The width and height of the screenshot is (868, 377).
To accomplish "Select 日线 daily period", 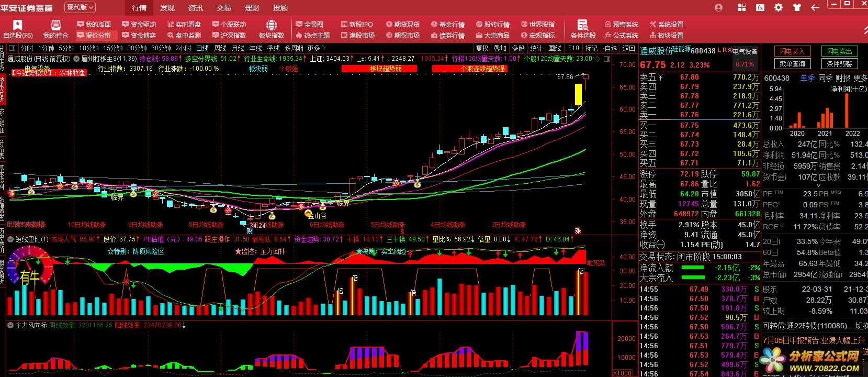I will [202, 48].
